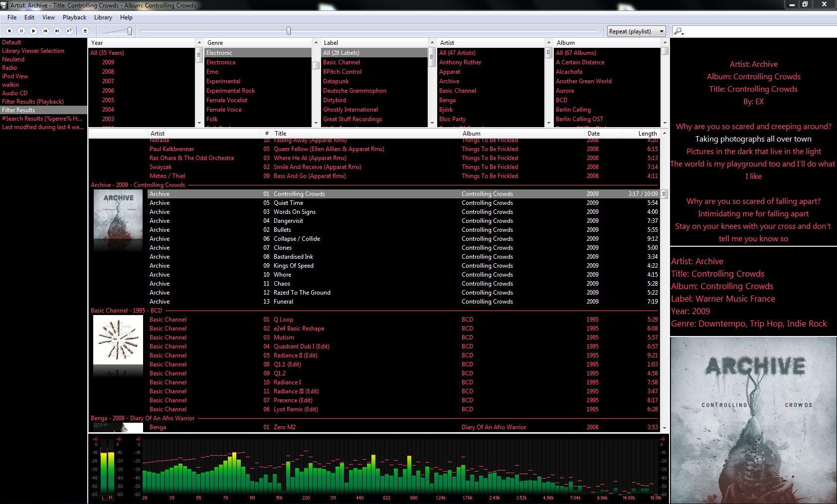
Task: Click the BCD album cover thumbnail
Action: click(x=118, y=340)
